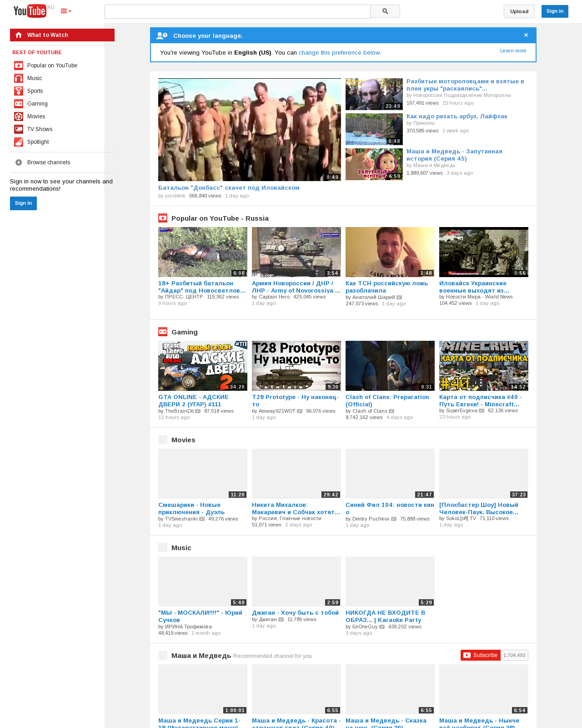
Task: Open Sports sidebar label
Action: tap(35, 91)
